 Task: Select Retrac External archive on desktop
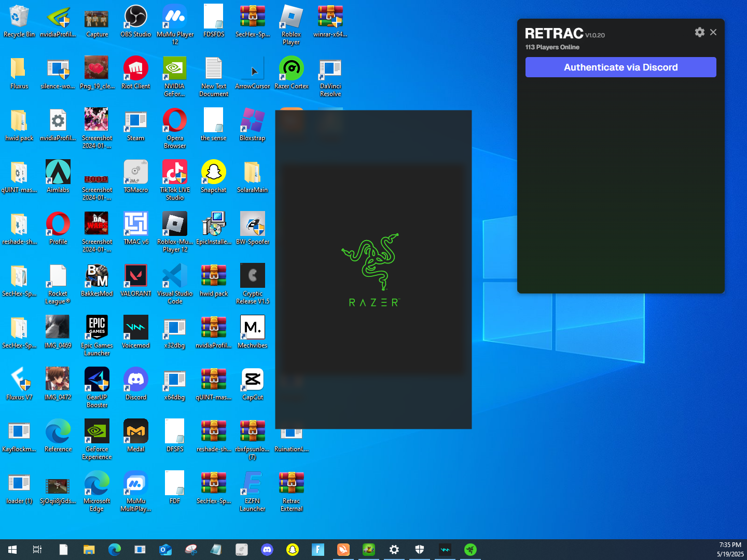292,492
